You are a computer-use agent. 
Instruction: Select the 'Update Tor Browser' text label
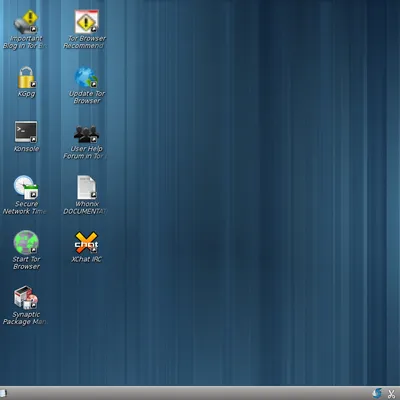tap(87, 97)
